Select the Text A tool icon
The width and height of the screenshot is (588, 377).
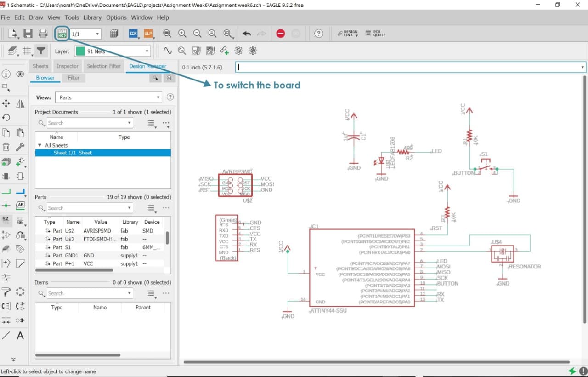pos(20,336)
